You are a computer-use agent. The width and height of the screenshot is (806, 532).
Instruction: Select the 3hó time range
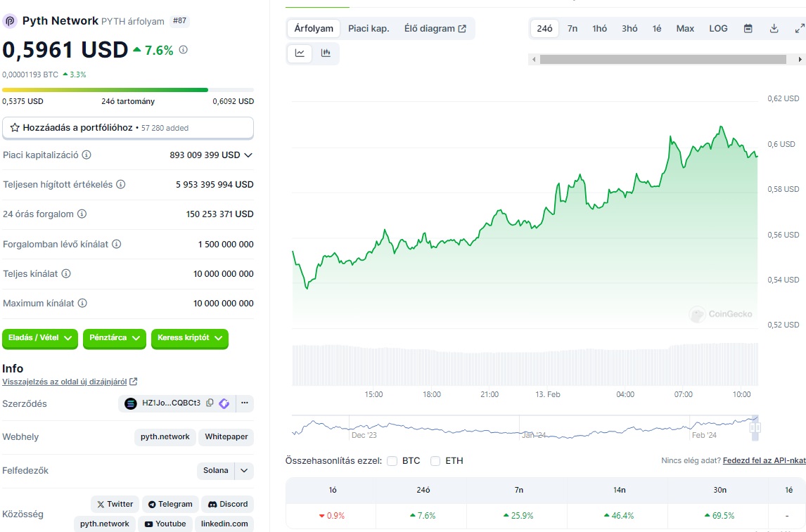coord(629,29)
